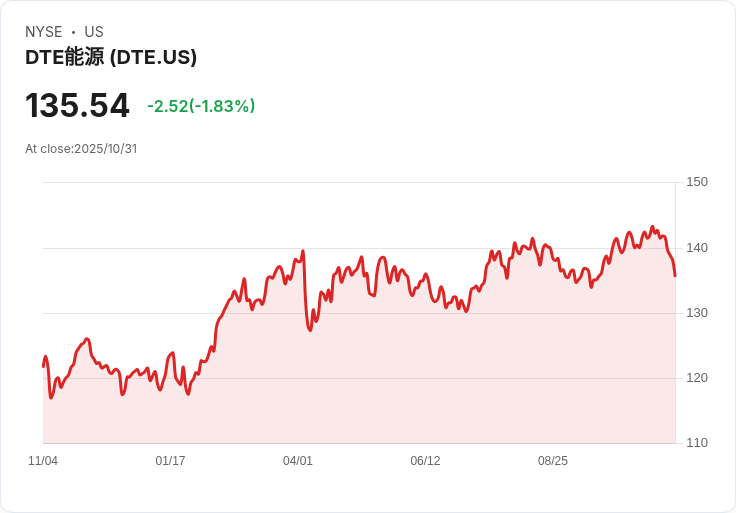Click the starting point of the red price line

43,366
